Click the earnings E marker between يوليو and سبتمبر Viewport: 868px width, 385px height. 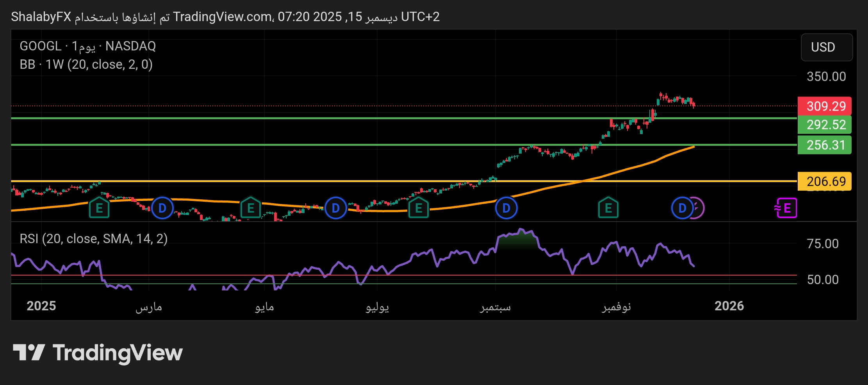[419, 208]
